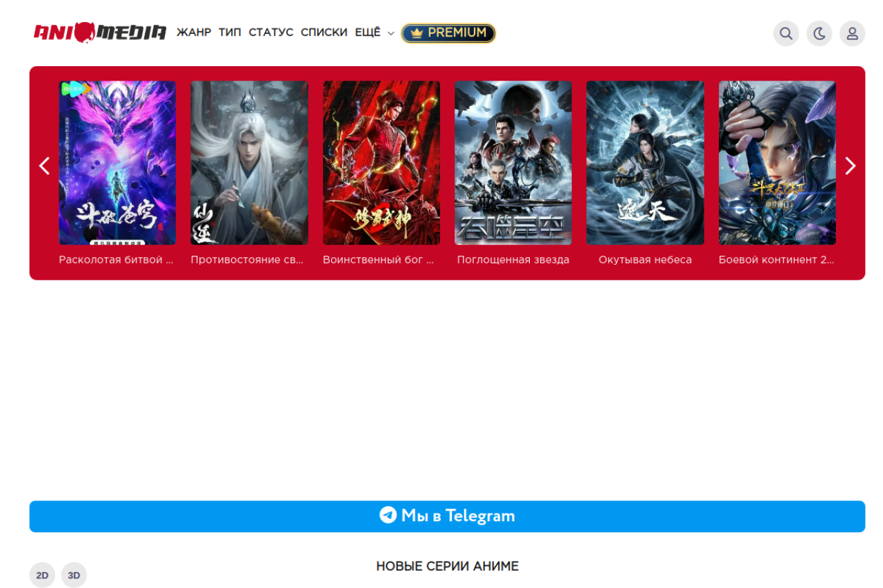Click the Боевой континент 2 poster
This screenshot has height=588, width=883.
point(777,163)
